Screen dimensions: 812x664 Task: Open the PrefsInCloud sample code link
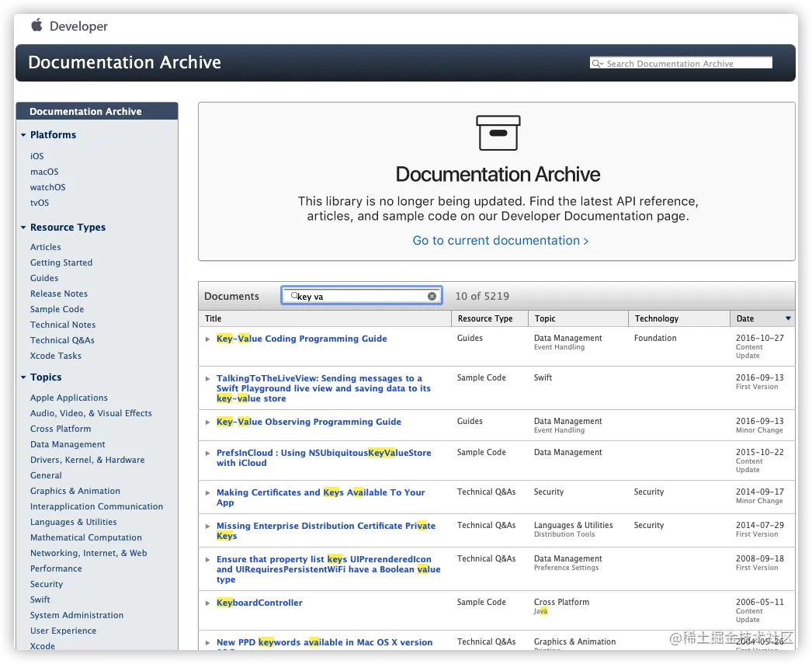point(324,458)
